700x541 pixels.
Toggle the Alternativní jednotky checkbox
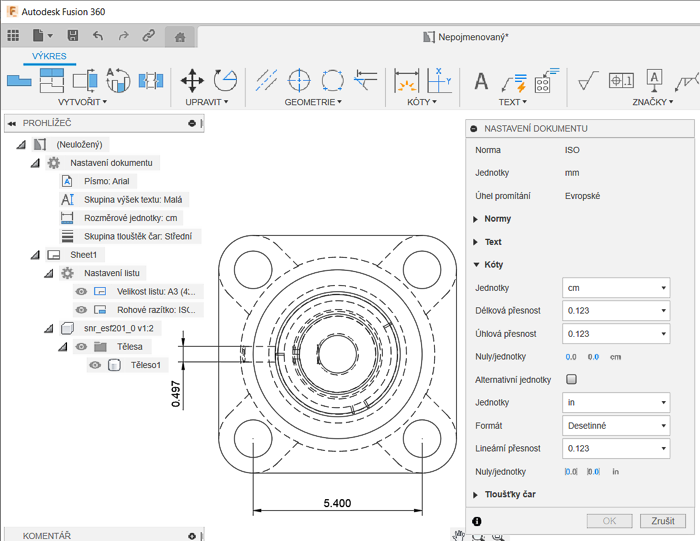pyautogui.click(x=571, y=379)
